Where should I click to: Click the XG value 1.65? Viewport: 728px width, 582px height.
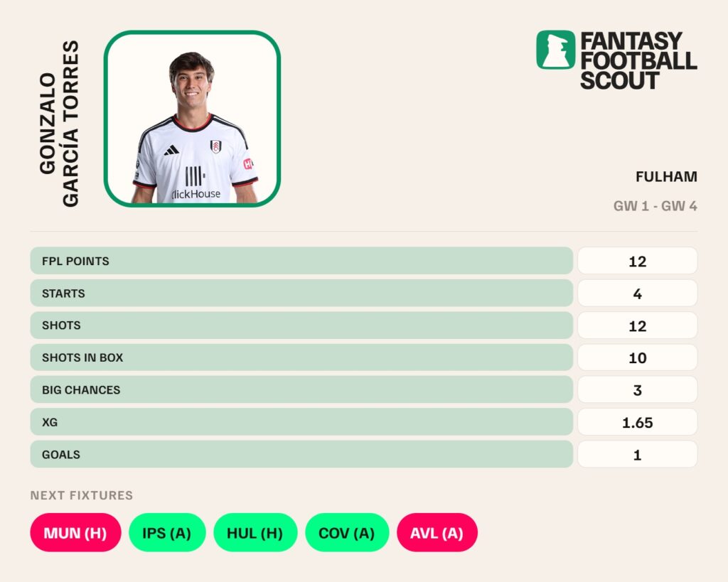click(x=638, y=422)
